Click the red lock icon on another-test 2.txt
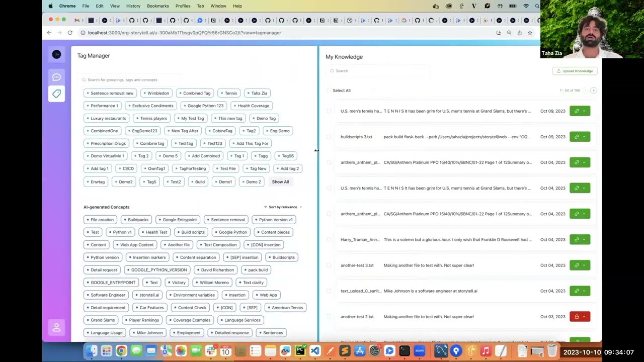 pos(577,317)
